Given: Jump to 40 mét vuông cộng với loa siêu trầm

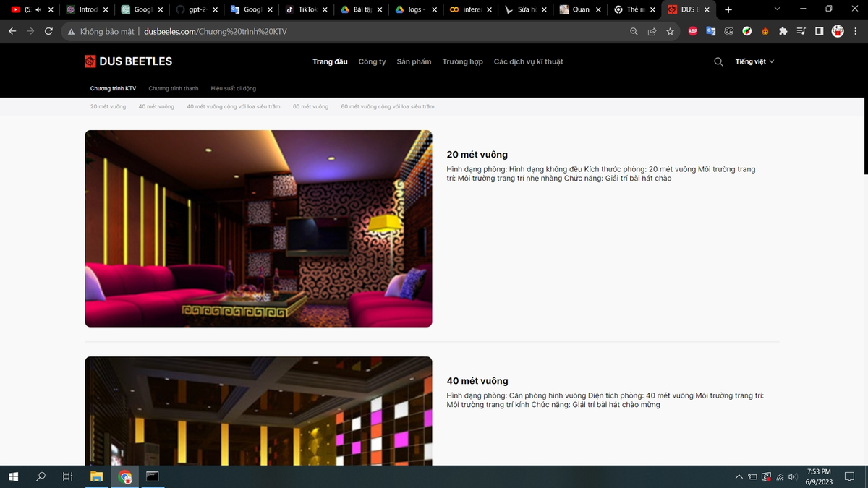Looking at the screenshot, I should (x=233, y=106).
